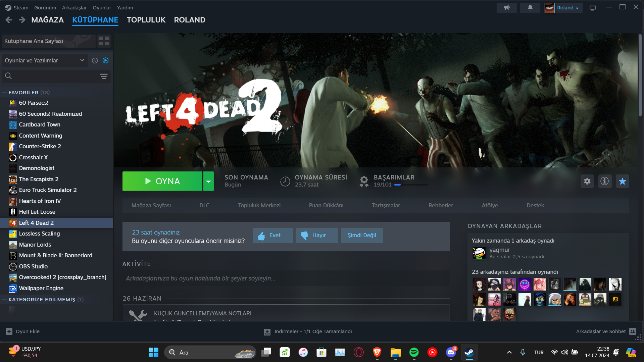Viewport: 644px width, 362px height.
Task: Open friends list icon at bottom right
Action: click(x=633, y=331)
